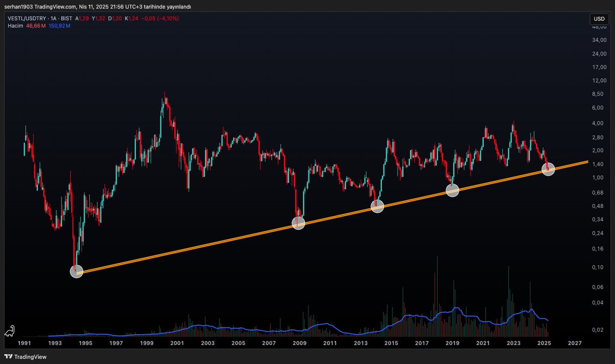This screenshot has height=364, width=615.
Task: Click the close price value K1,24
Action: (x=131, y=18)
